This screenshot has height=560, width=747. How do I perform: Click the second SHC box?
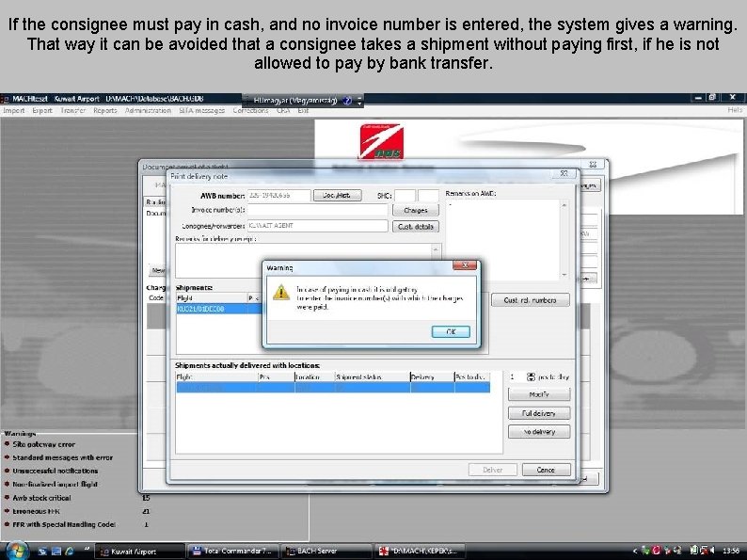click(x=428, y=196)
